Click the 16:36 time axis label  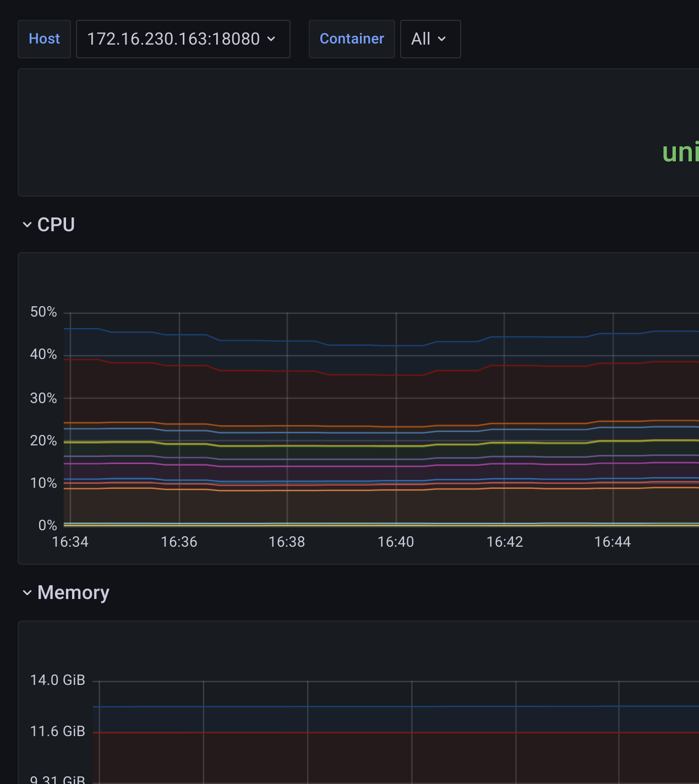point(179,542)
